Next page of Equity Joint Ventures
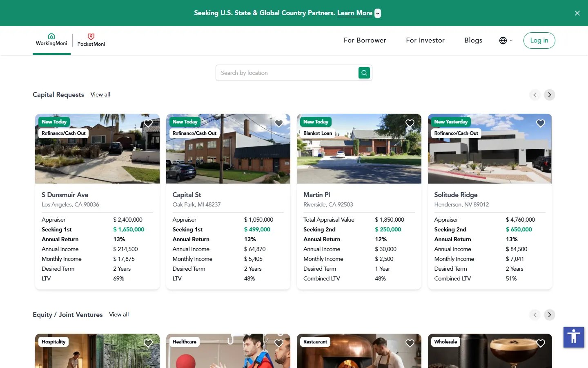This screenshot has width=588, height=368. point(550,315)
